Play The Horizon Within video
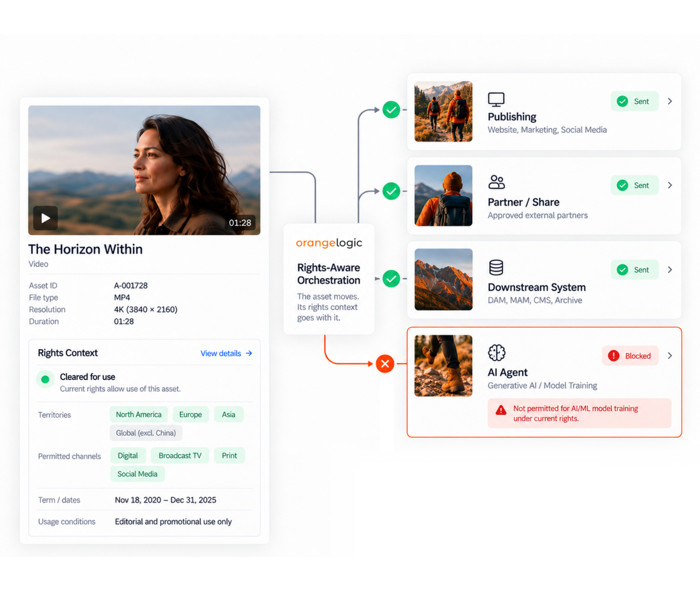Screen dimensions: 700x592 tap(45, 218)
